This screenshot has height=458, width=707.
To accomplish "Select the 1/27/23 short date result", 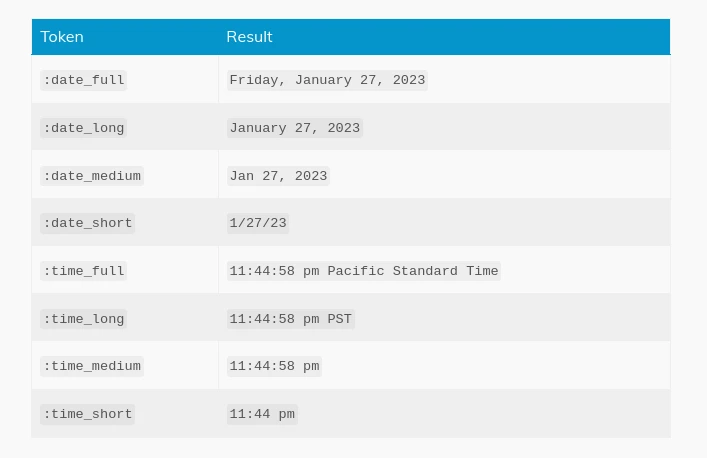I will click(258, 223).
